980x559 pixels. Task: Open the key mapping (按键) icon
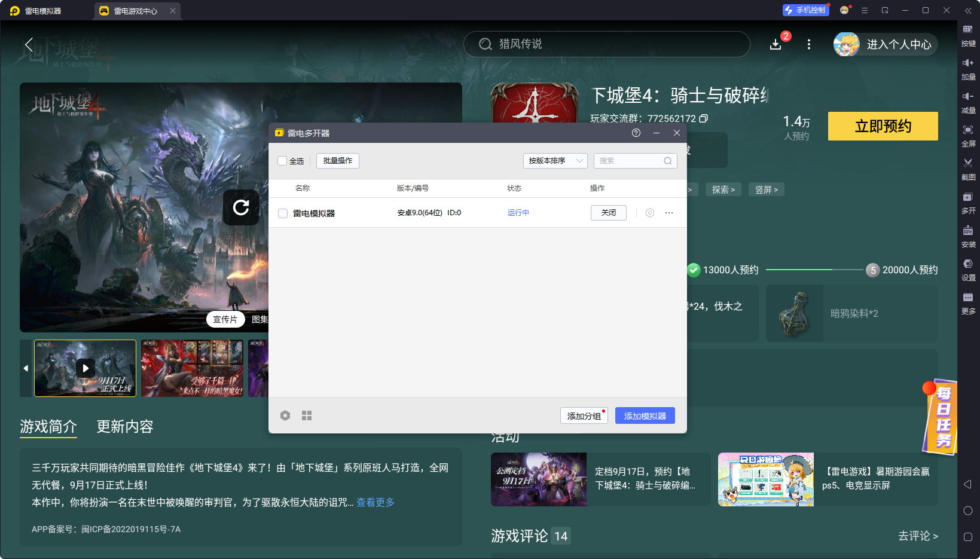967,30
